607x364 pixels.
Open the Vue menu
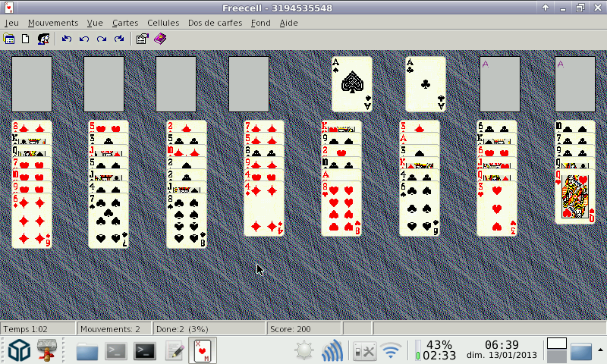[x=95, y=23]
